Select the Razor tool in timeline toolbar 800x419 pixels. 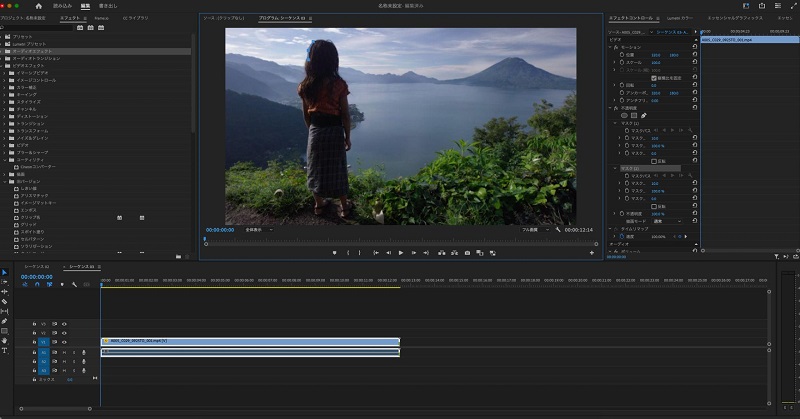[4, 301]
